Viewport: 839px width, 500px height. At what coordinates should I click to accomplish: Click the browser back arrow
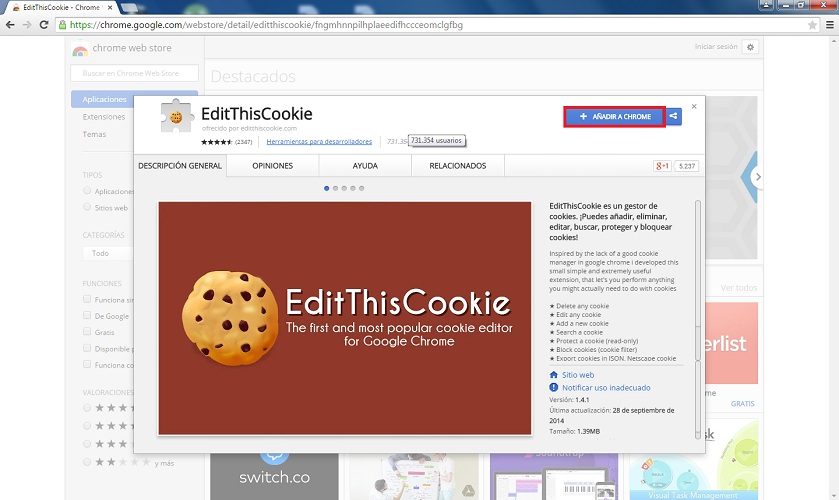(10, 25)
